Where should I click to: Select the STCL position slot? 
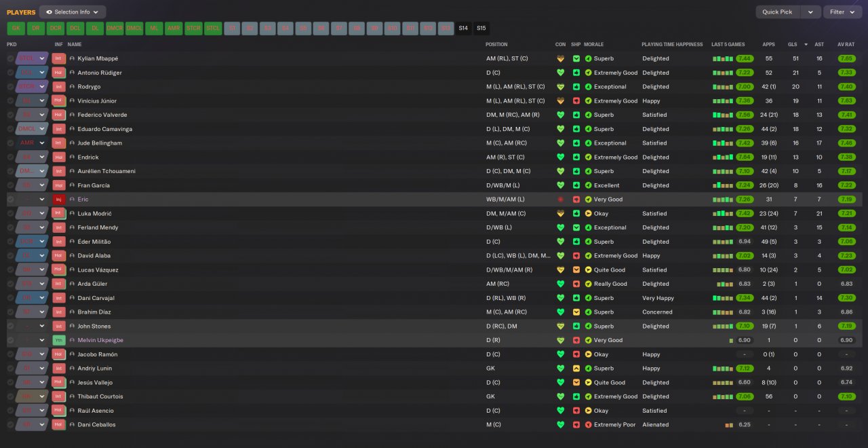pos(213,28)
